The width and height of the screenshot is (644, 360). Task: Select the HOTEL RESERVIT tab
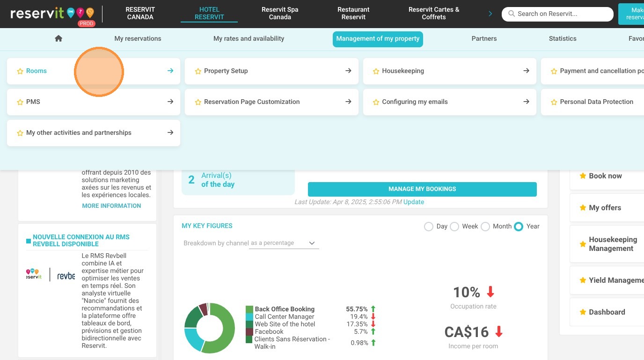tap(209, 13)
